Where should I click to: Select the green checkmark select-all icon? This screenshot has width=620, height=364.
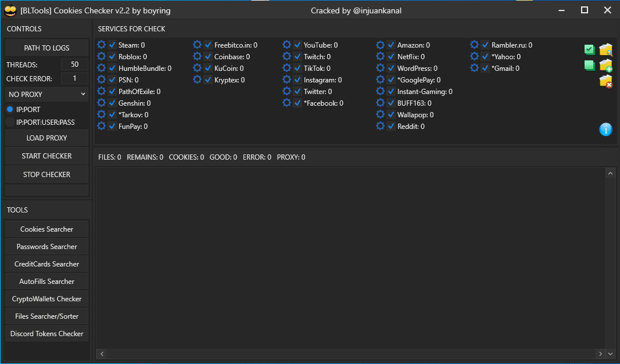(589, 49)
